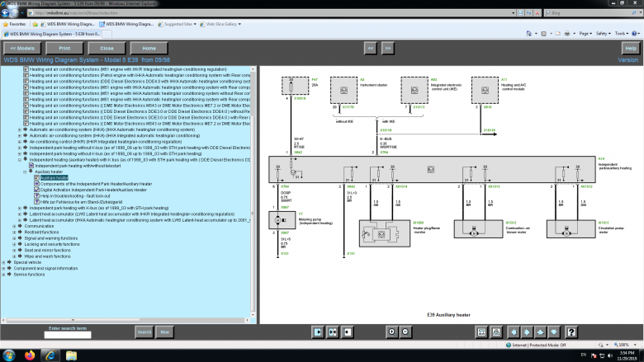The image size is (644, 362).
Task: Click the volume speaker tray icon
Action: [610, 355]
